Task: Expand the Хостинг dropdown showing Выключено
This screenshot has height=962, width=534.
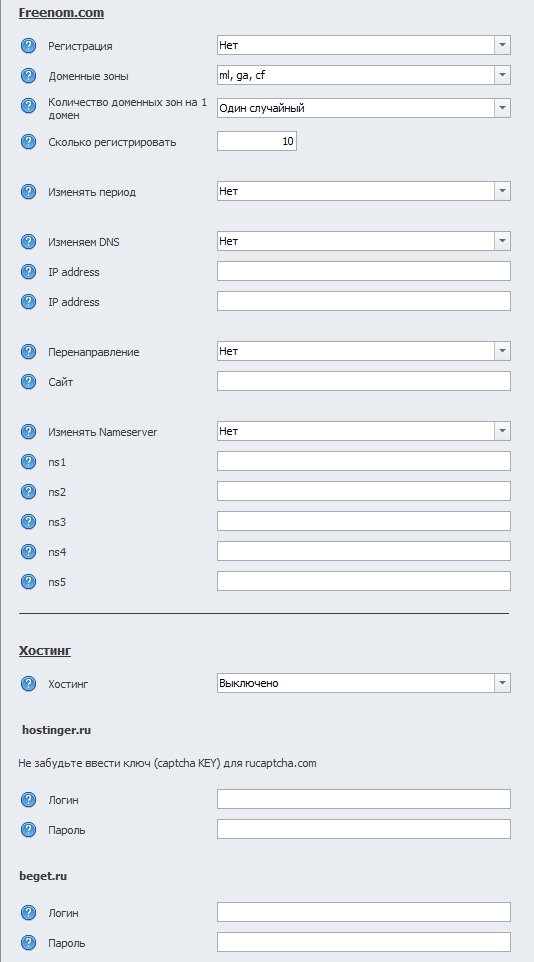Action: pos(363,683)
